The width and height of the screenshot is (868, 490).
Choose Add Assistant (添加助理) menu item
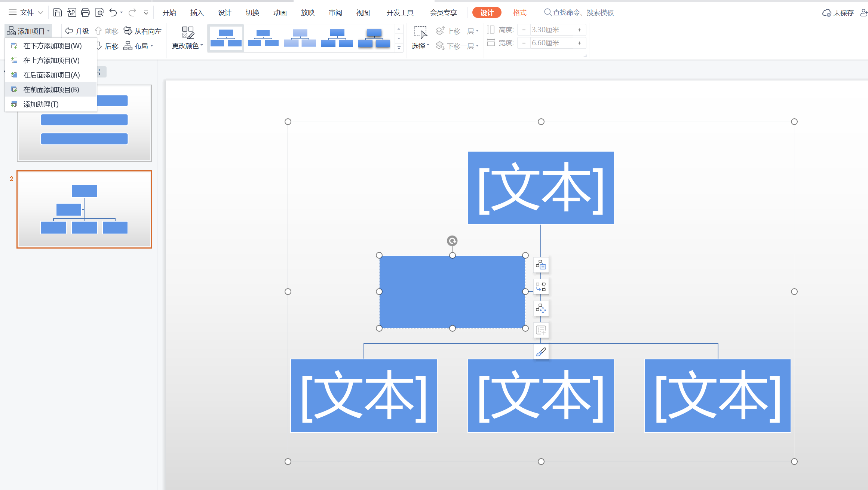click(41, 104)
